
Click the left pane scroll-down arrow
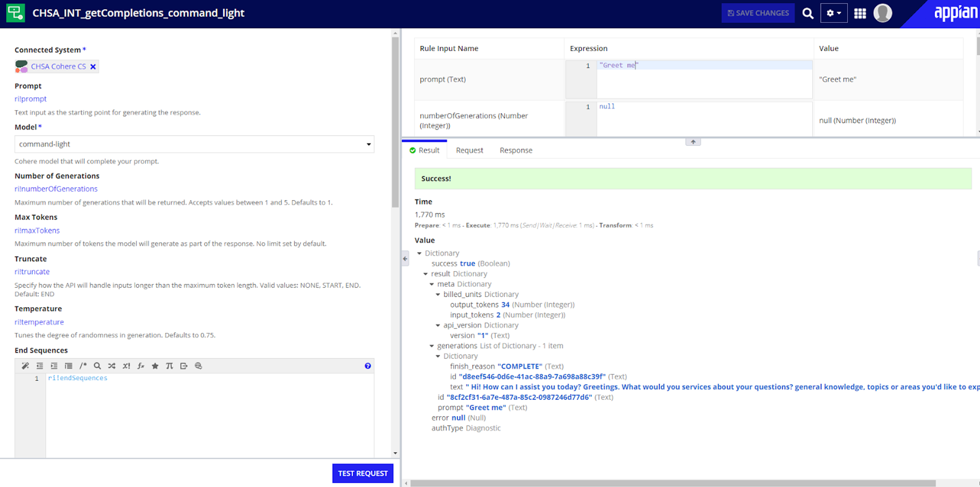pos(395,453)
